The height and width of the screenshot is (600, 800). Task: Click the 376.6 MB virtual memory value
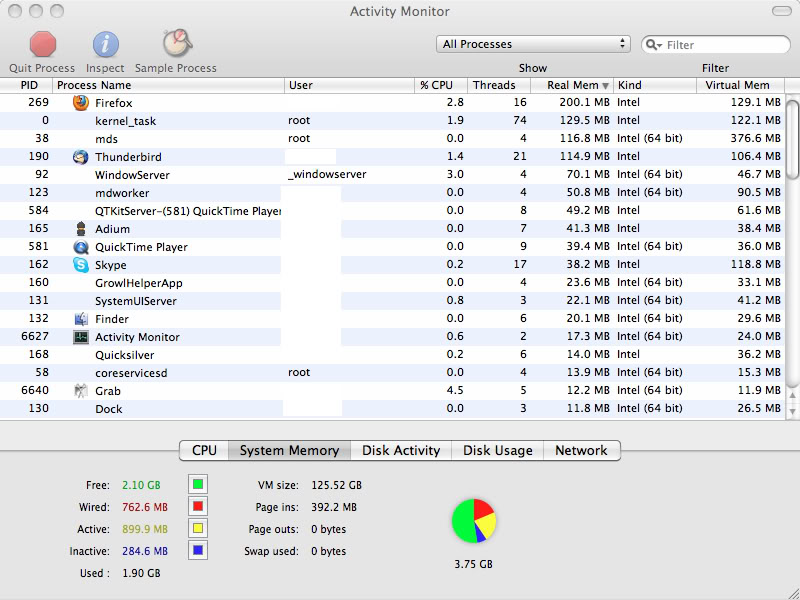point(756,139)
